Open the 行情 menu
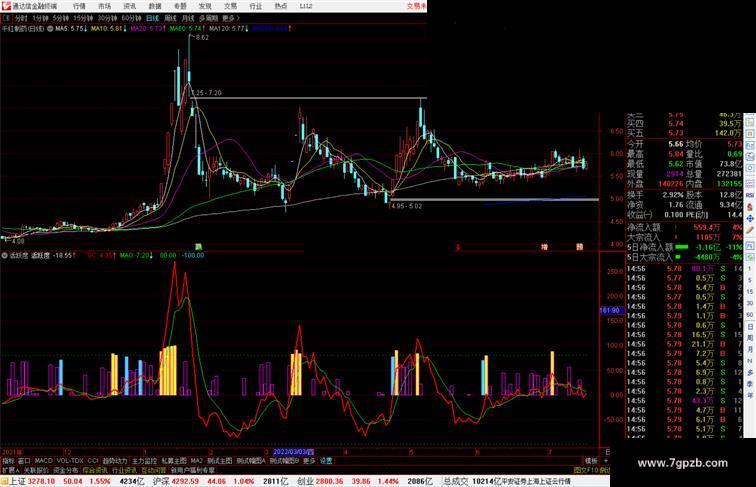The image size is (756, 487). click(x=79, y=6)
